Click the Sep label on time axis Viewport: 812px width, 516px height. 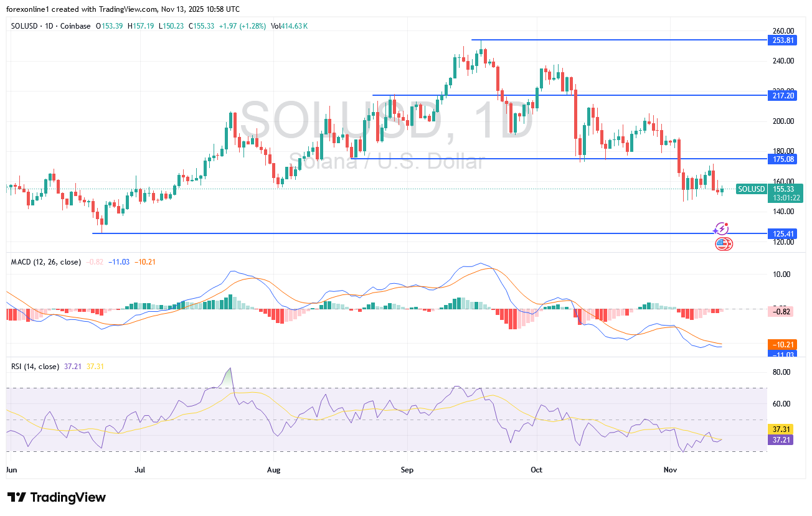(x=407, y=469)
